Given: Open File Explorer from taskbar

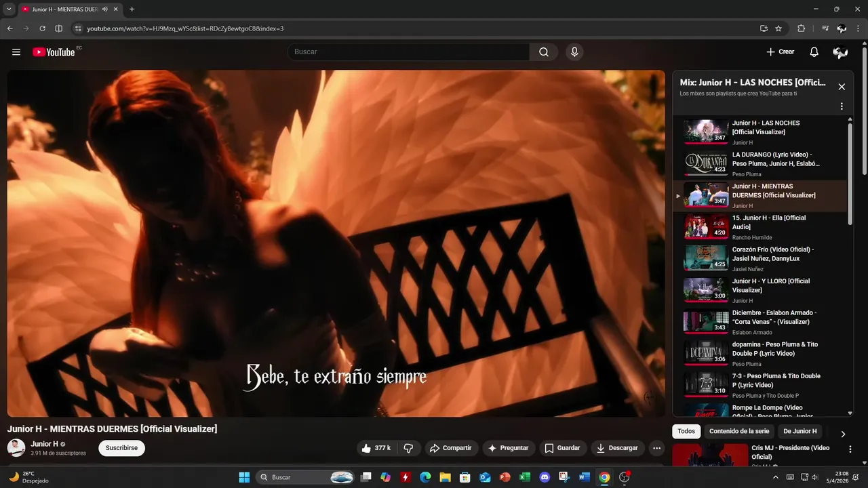Looking at the screenshot, I should point(446,477).
